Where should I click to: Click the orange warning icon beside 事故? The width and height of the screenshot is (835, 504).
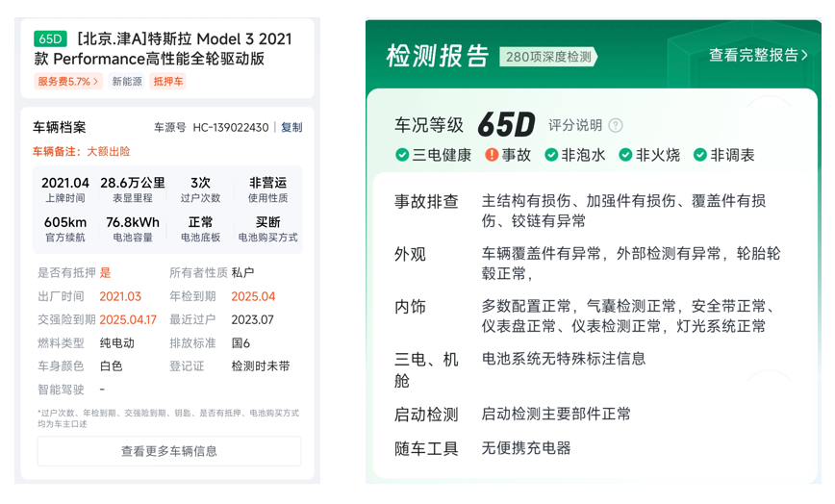tap(492, 155)
